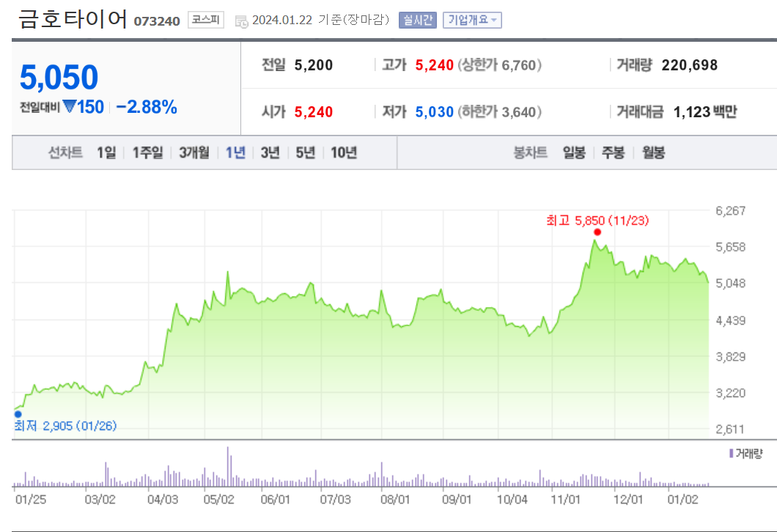The image size is (777, 532).
Task: Select the 1일 line chart tab
Action: coord(106,152)
